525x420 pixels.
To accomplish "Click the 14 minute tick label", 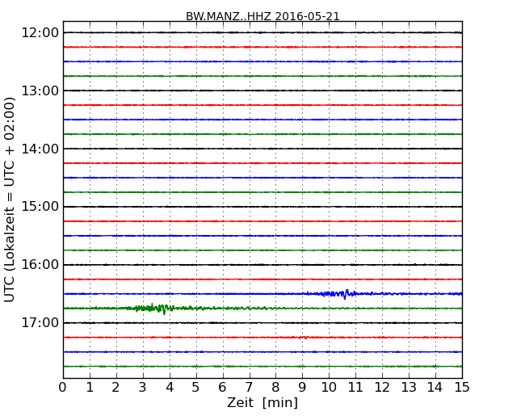I will click(435, 388).
